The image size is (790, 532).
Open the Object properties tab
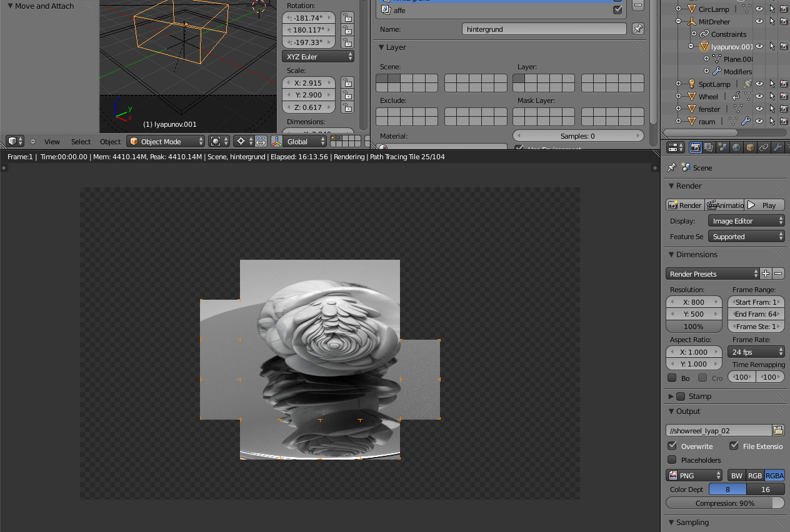[750, 147]
